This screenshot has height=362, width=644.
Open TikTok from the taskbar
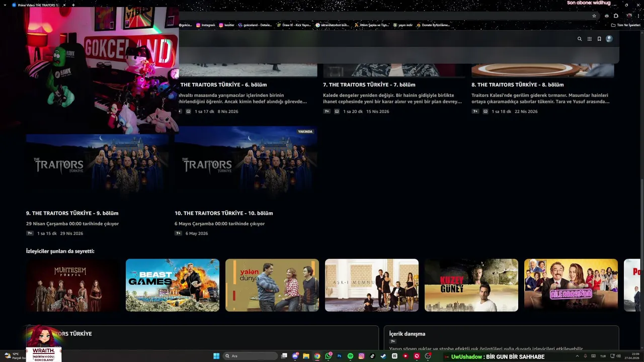tap(372, 356)
